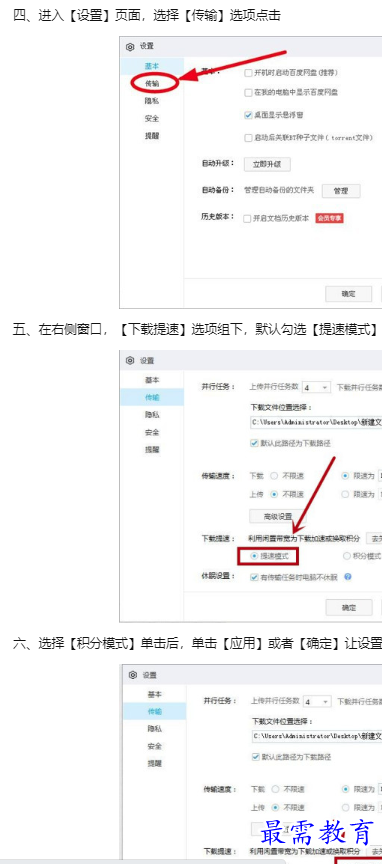Click the heading beginning with 五、在右侧窗口
This screenshot has height=864, width=382.
tap(195, 330)
